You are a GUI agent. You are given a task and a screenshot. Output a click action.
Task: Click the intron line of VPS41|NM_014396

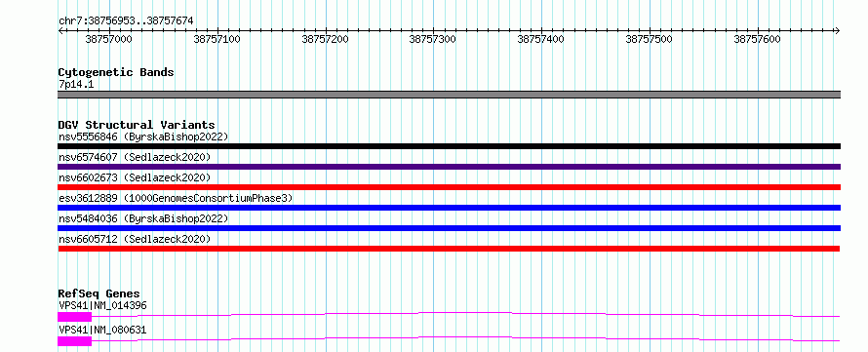465,314
